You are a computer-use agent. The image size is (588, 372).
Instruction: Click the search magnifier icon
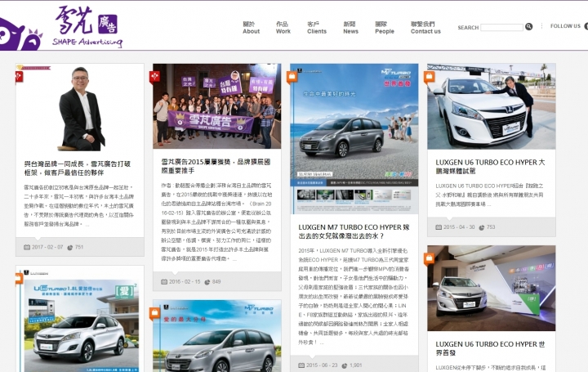528,27
